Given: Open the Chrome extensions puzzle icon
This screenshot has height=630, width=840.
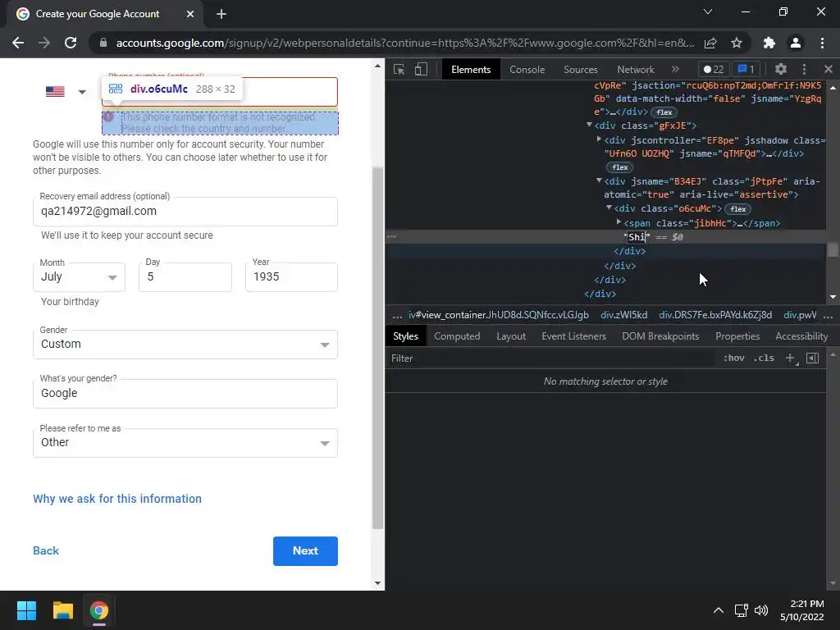Looking at the screenshot, I should point(769,43).
